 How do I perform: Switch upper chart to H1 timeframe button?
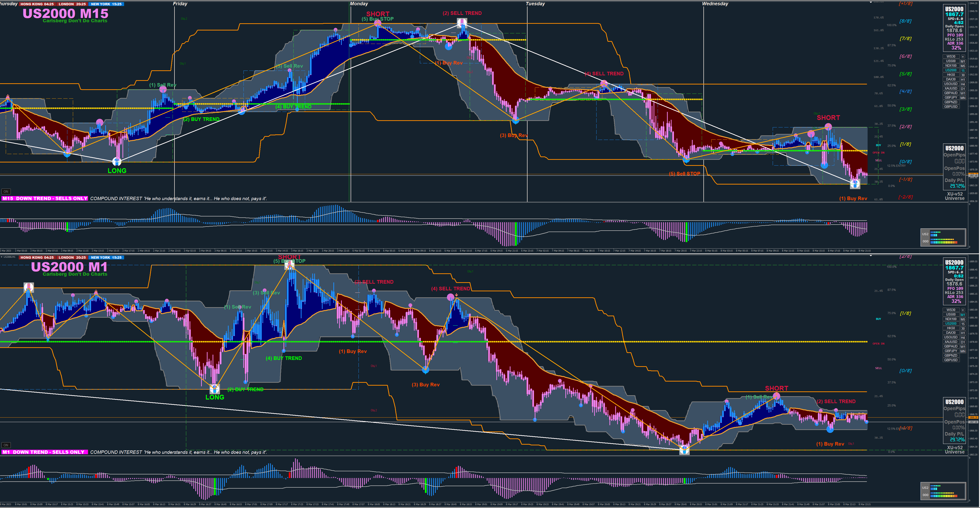[x=963, y=79]
